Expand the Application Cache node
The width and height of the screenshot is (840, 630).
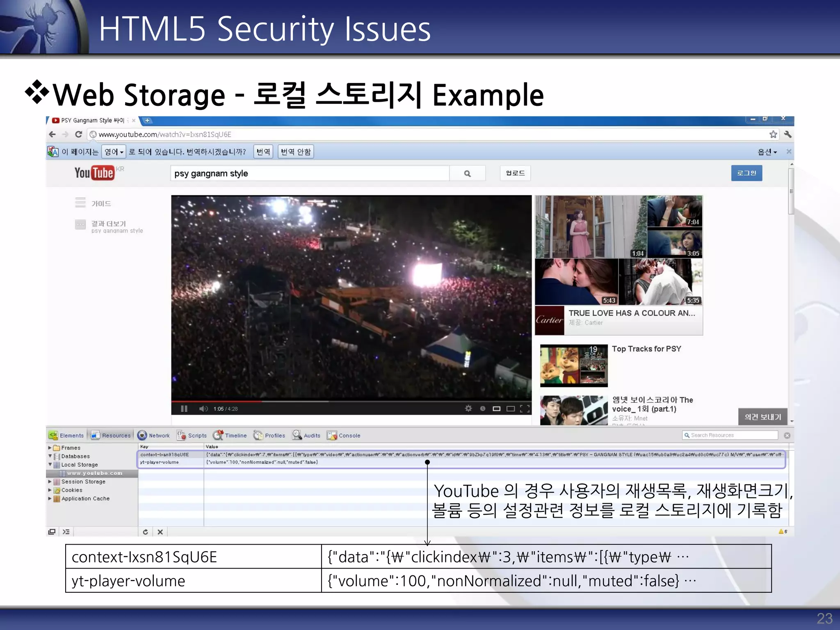click(50, 498)
